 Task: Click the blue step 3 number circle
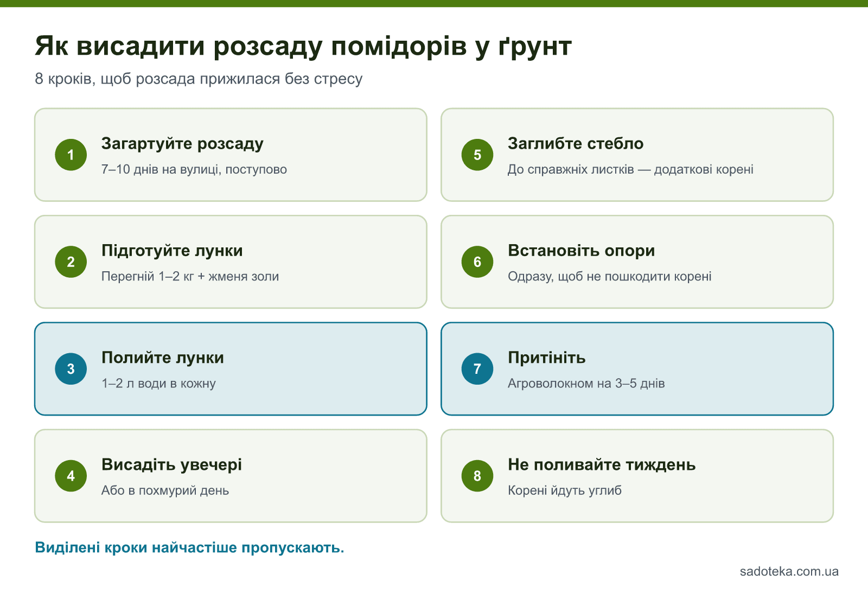tap(71, 369)
